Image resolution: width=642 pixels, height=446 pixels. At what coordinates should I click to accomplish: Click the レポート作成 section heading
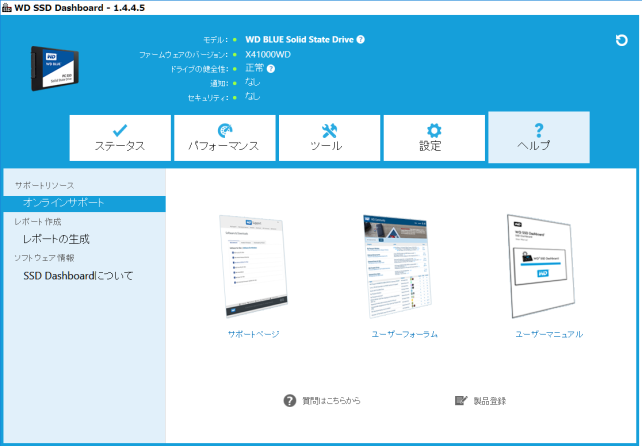pyautogui.click(x=38, y=222)
